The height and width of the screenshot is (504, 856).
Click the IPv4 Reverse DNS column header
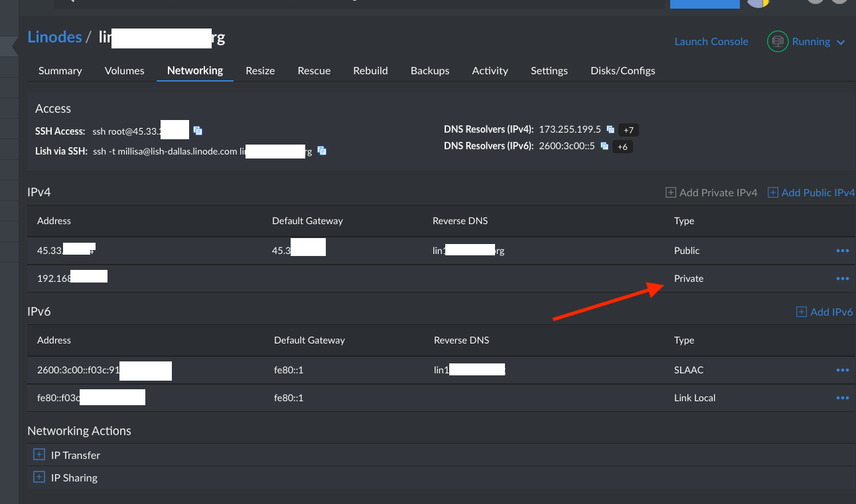click(x=460, y=221)
